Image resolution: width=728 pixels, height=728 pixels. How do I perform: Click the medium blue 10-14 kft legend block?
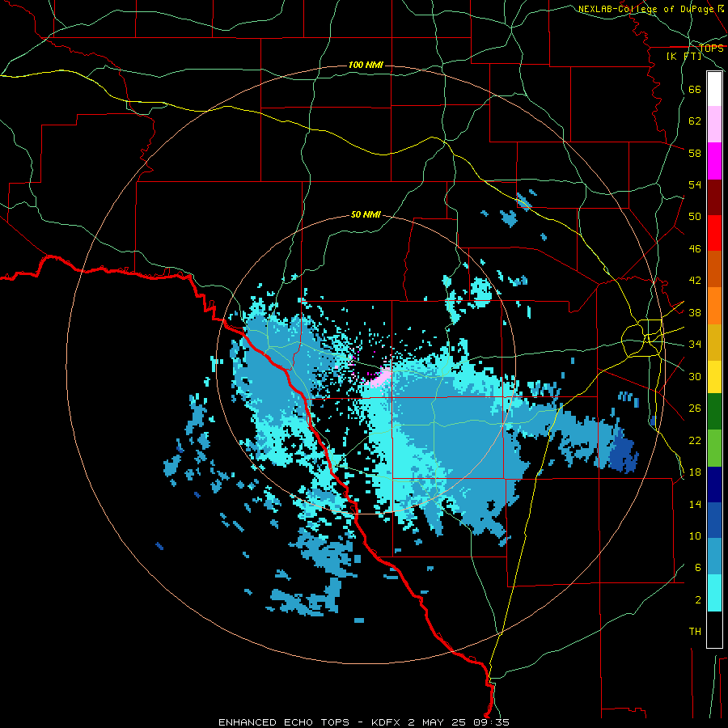(714, 520)
